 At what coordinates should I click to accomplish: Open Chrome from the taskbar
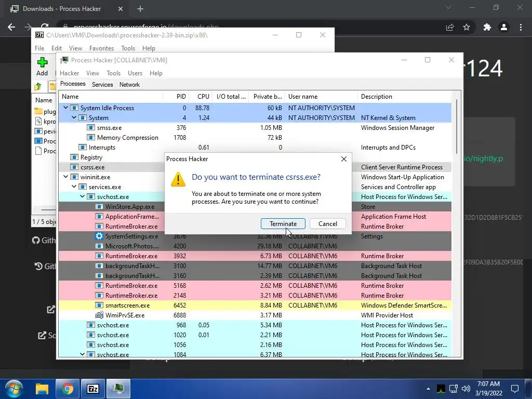[68, 389]
